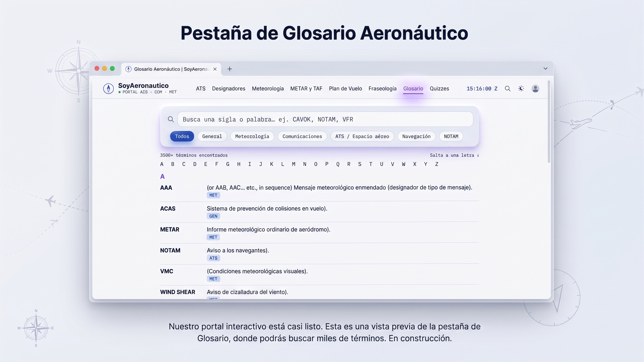Open the ATS navigation item

[x=201, y=88]
